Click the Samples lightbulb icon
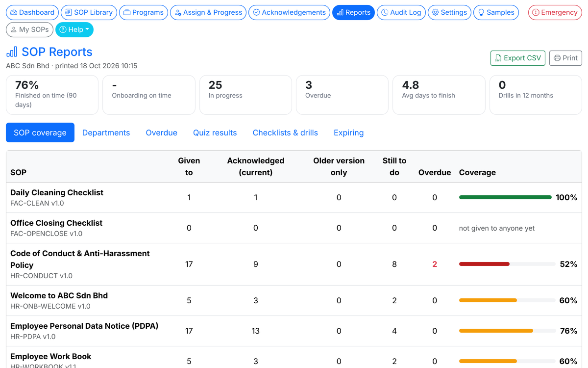This screenshot has width=588, height=368. pyautogui.click(x=481, y=12)
